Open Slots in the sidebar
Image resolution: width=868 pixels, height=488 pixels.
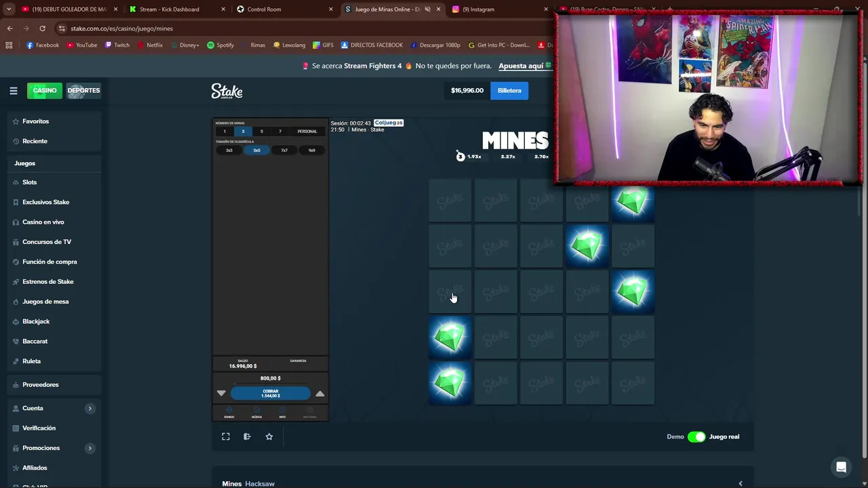(54, 182)
